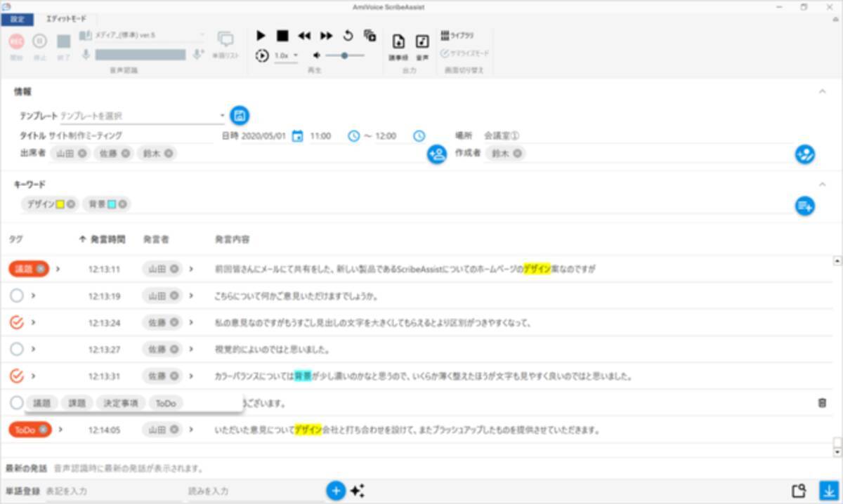Toggle the empty tag circle at 12:13:19
Screen dimensions: 843x504
(17, 296)
